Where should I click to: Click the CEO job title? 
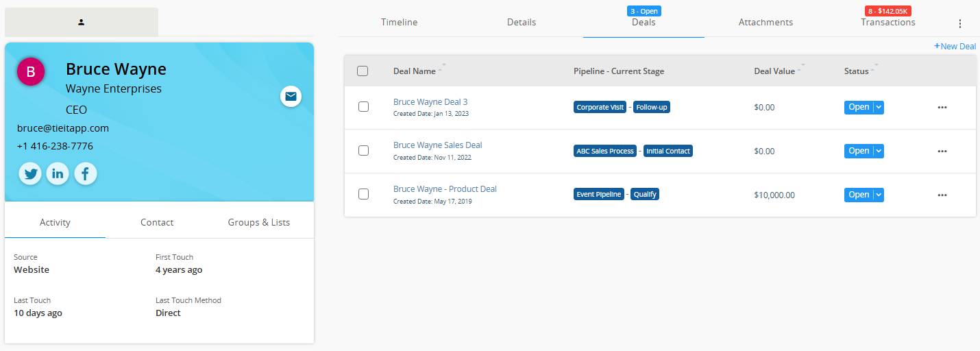[76, 110]
